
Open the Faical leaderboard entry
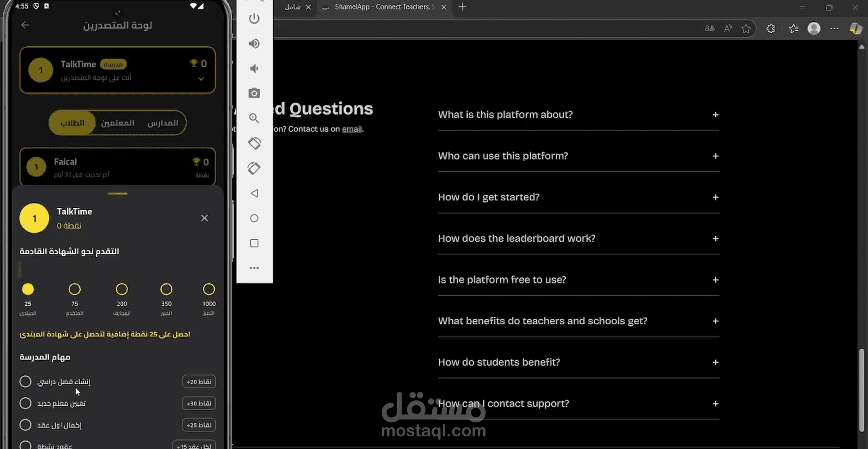[x=117, y=166]
